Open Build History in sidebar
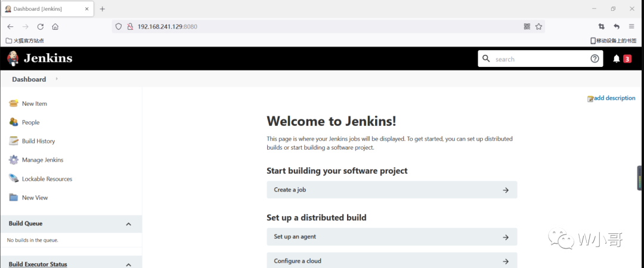Image resolution: width=644 pixels, height=268 pixels. [39, 141]
